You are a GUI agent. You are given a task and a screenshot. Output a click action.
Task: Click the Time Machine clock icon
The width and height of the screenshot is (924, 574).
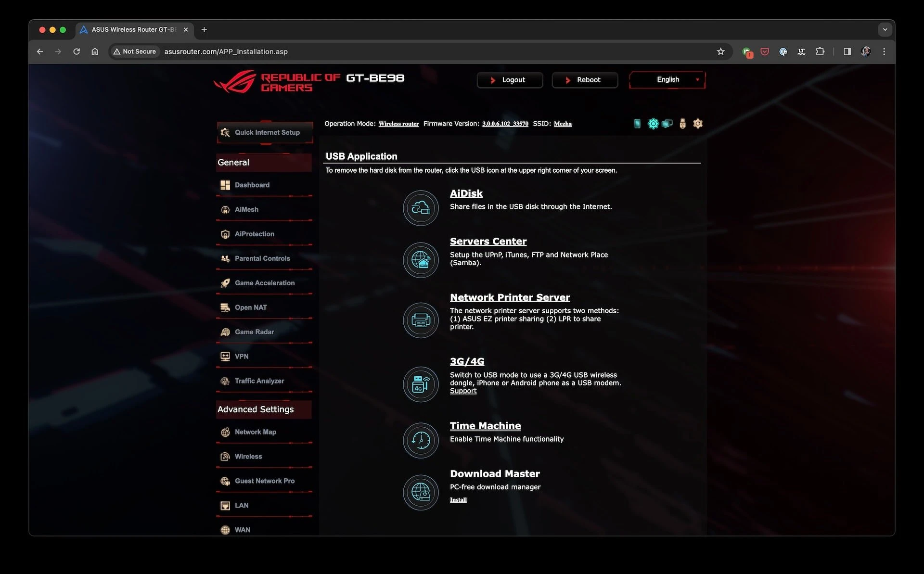pos(421,440)
